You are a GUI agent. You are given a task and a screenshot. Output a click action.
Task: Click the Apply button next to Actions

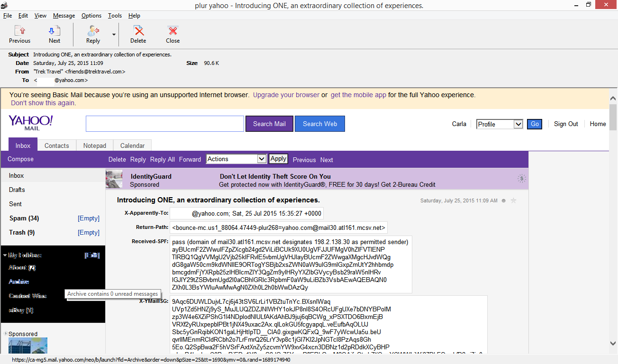tap(278, 159)
